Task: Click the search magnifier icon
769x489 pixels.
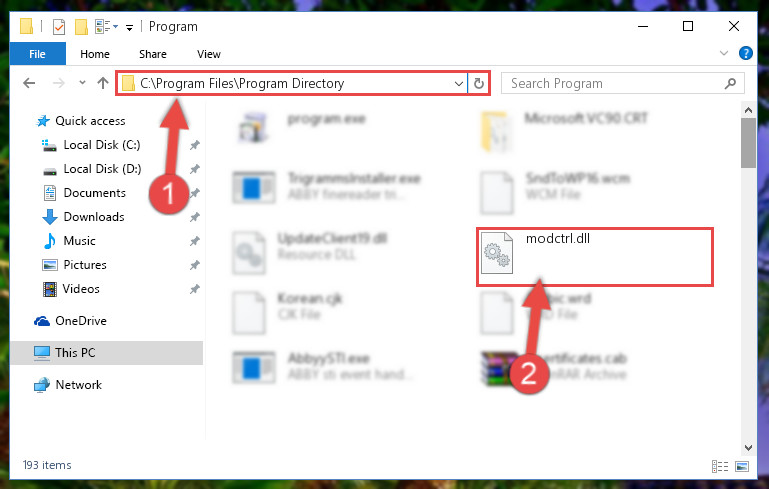Action: click(730, 83)
